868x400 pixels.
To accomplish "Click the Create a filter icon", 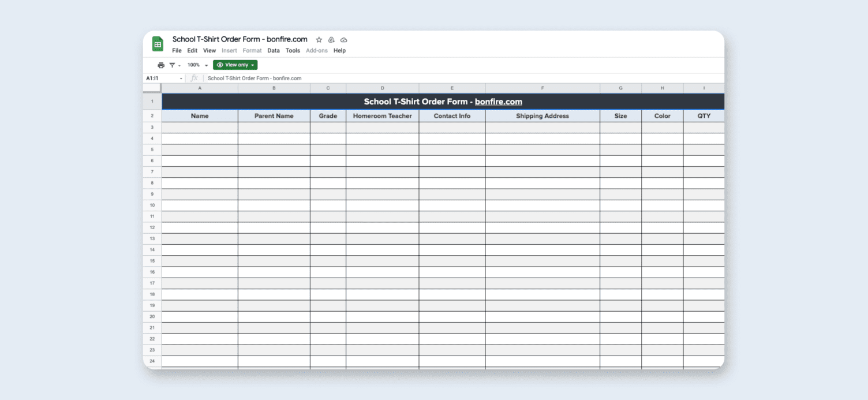I will tap(173, 65).
